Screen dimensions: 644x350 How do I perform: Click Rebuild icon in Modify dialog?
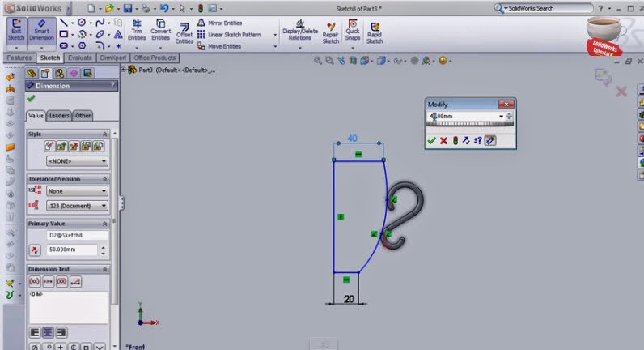[x=455, y=141]
